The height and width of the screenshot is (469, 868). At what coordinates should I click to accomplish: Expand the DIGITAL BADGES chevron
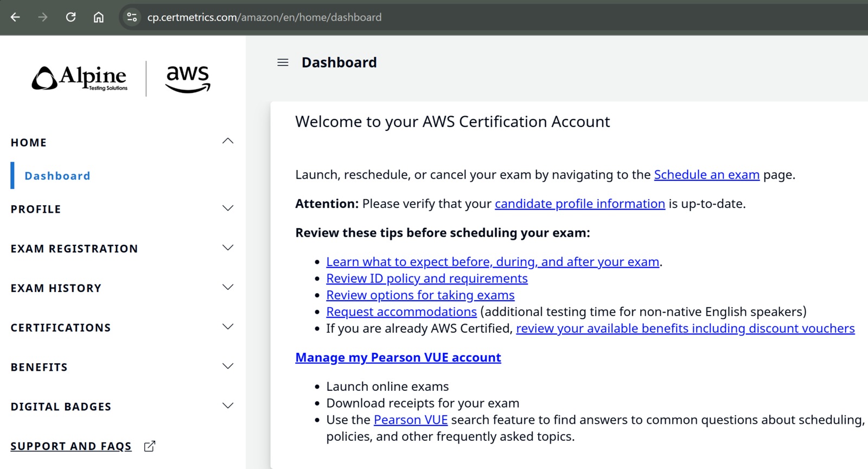pyautogui.click(x=228, y=406)
